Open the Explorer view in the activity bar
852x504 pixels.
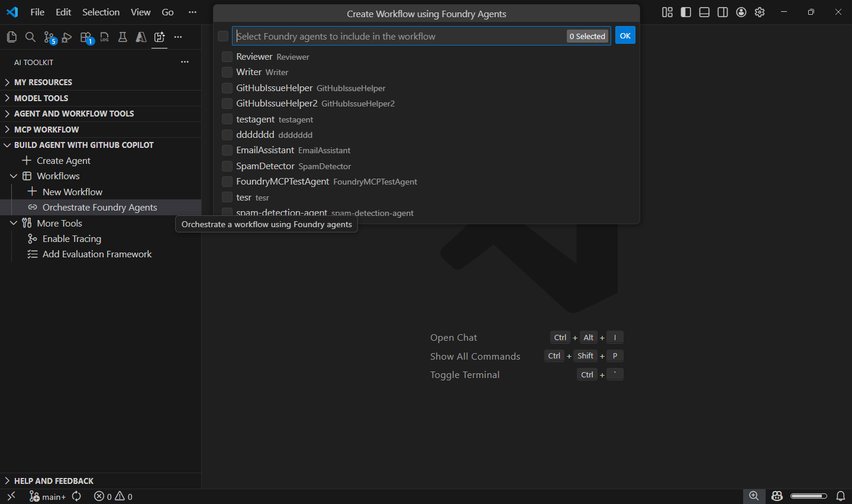tap(12, 37)
